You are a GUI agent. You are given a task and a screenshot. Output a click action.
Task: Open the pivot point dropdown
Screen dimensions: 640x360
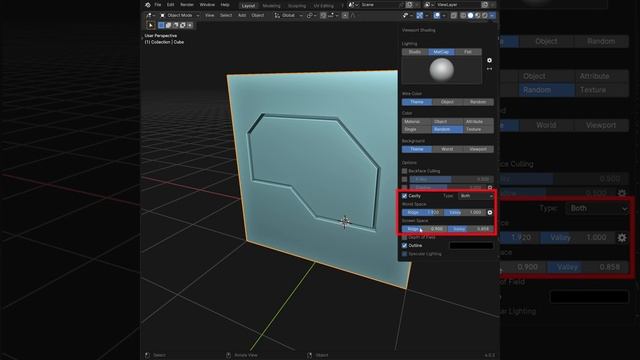pos(310,16)
